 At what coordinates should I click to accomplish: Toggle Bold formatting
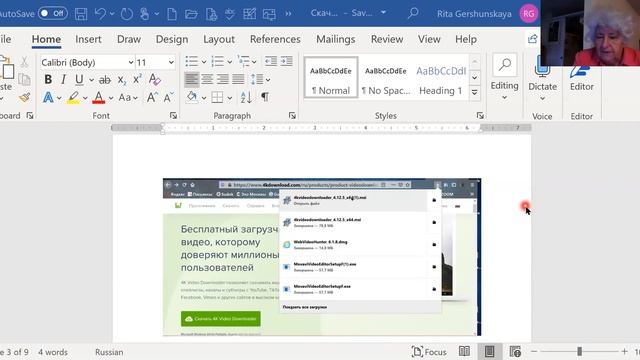point(48,80)
